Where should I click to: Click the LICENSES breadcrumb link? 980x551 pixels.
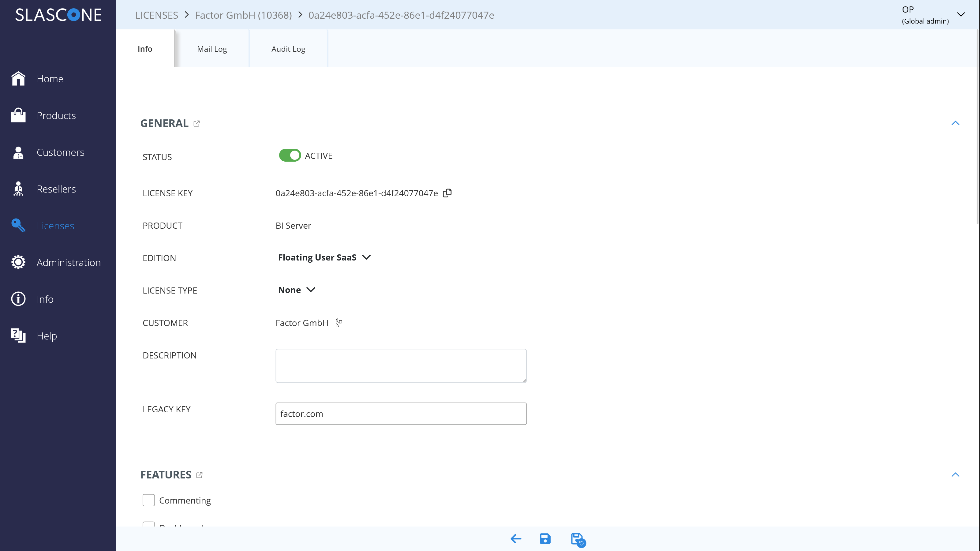157,15
